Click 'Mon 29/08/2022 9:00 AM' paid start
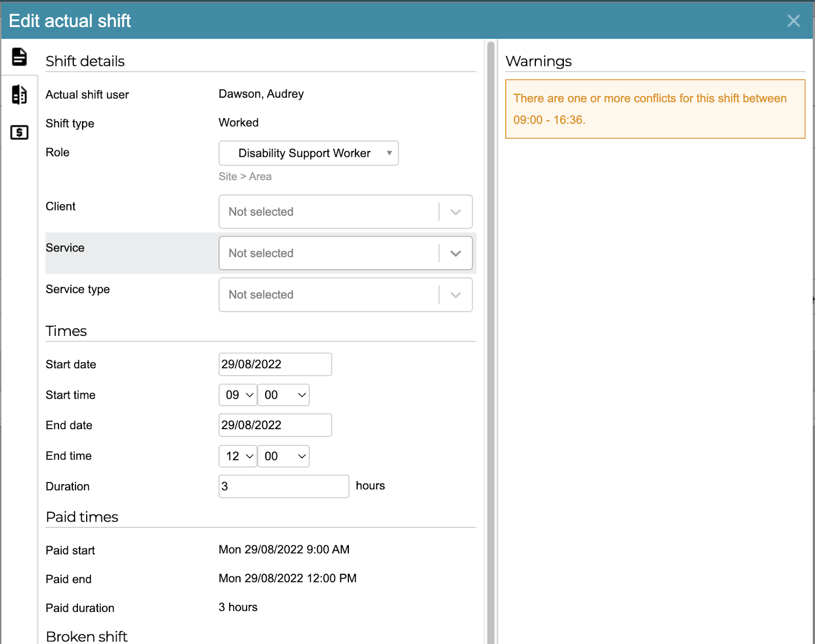Image resolution: width=815 pixels, height=644 pixels. (x=284, y=550)
